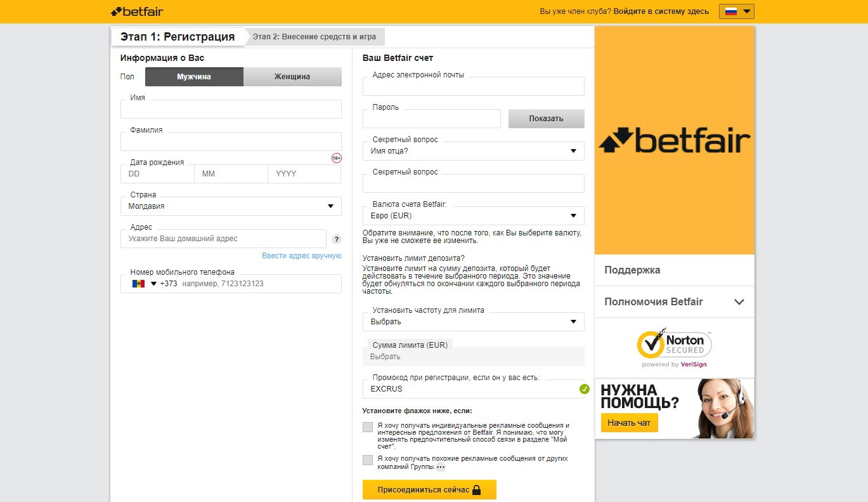The image size is (868, 502).
Task: Focus the Имя input field
Action: pyautogui.click(x=231, y=109)
